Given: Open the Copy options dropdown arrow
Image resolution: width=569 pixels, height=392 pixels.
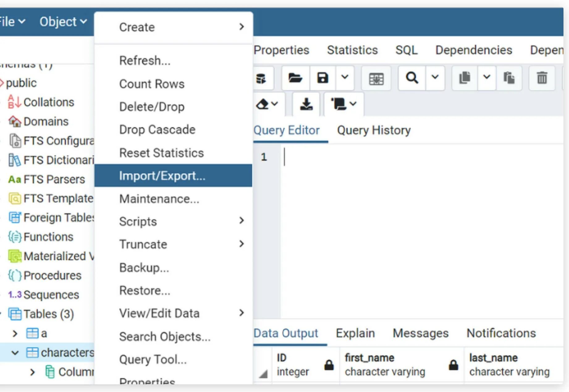Looking at the screenshot, I should coord(487,77).
